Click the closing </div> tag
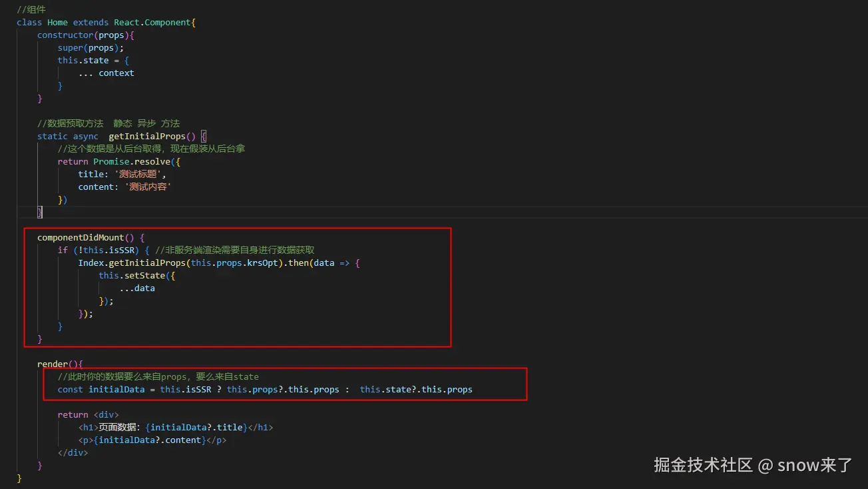This screenshot has height=489, width=868. [73, 452]
